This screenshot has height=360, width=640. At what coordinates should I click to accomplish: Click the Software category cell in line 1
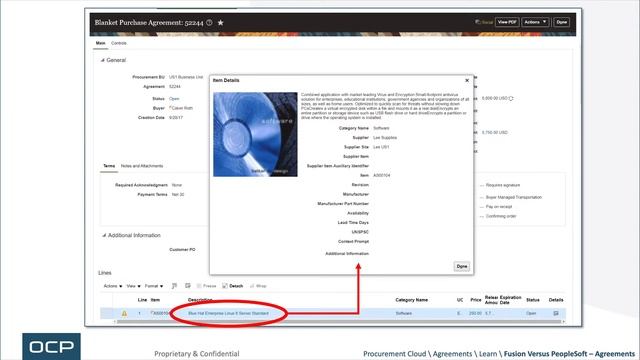[x=404, y=313]
